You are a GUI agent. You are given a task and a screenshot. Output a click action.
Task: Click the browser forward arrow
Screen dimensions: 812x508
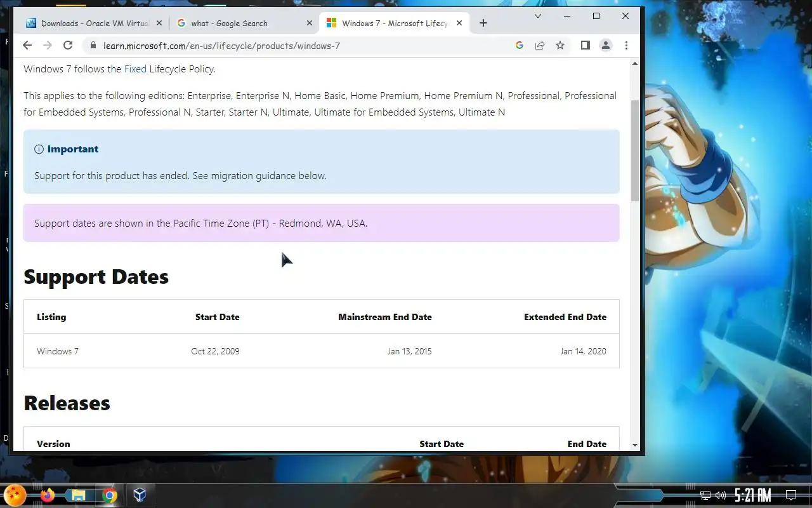48,45
